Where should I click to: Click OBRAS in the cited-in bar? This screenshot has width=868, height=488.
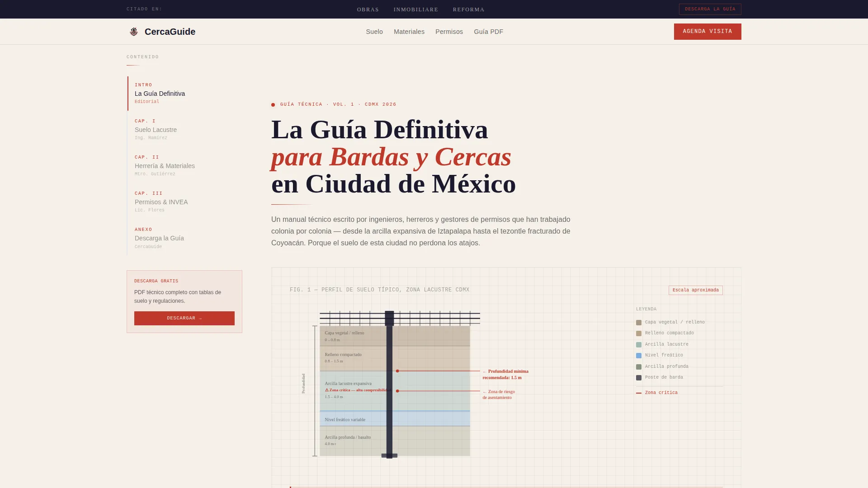click(x=368, y=9)
